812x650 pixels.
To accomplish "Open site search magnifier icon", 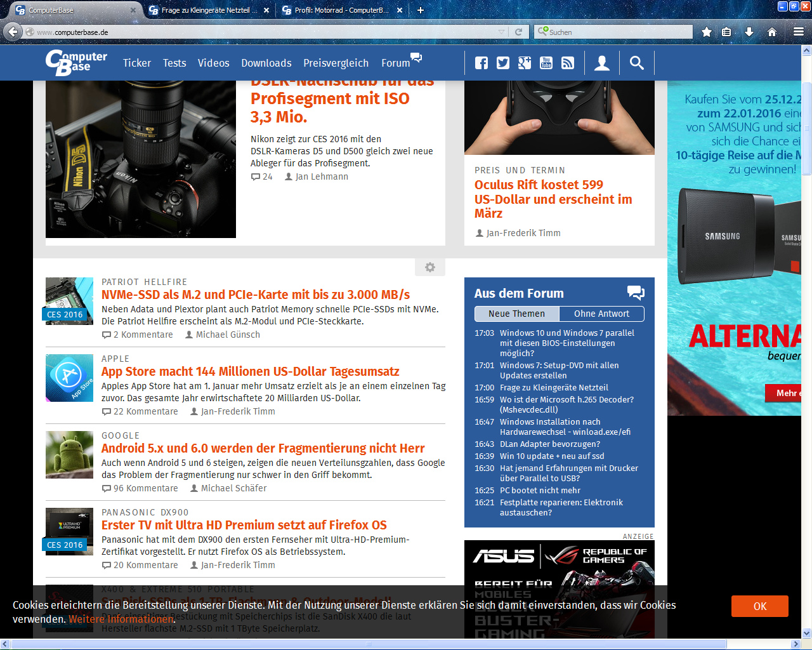I will pyautogui.click(x=636, y=63).
